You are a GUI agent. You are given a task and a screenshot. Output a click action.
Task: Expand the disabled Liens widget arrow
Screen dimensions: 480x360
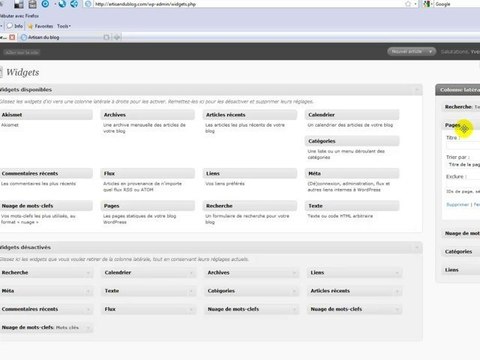397,273
